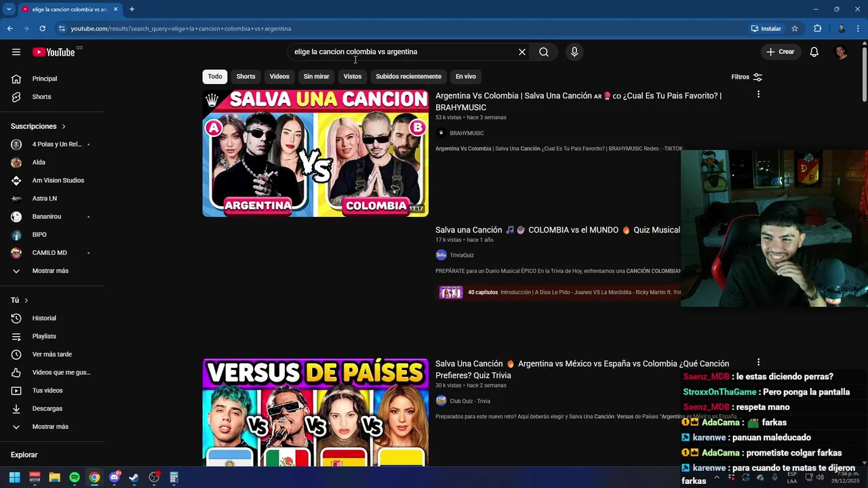Select the Subidos recientemente chip

pos(408,77)
